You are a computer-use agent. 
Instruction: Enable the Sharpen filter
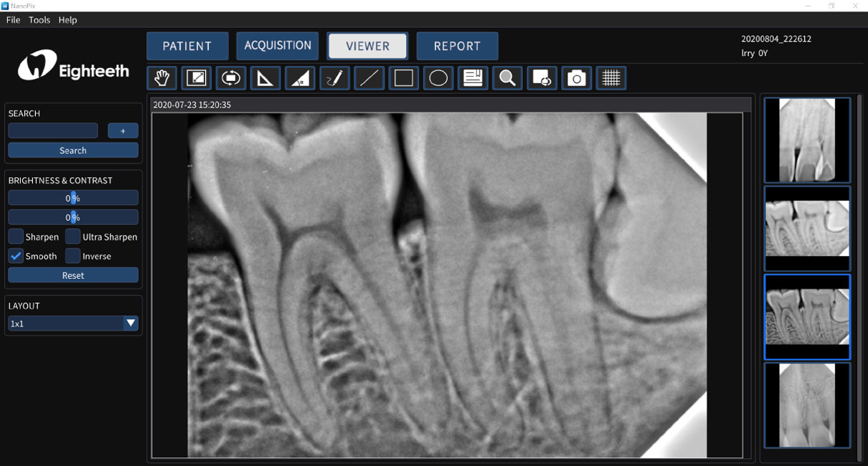16,237
